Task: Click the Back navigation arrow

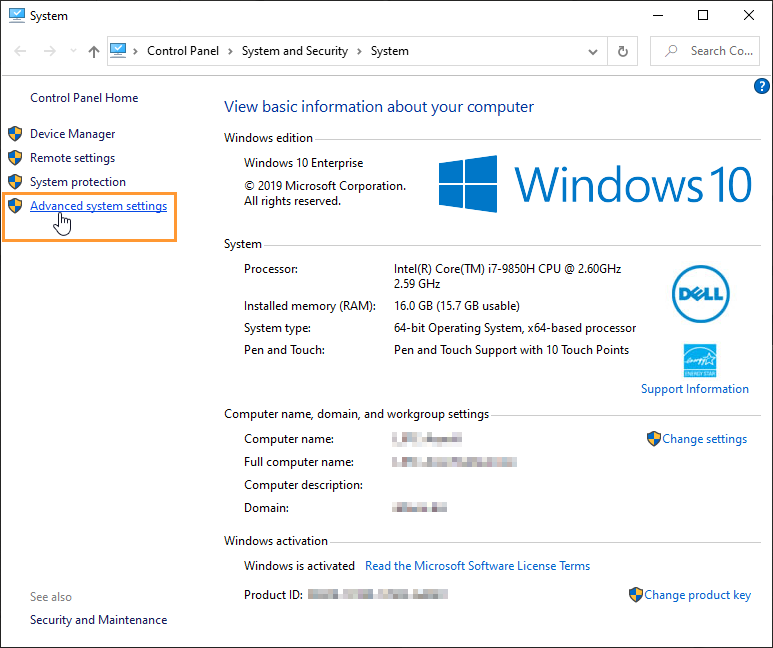Action: [22, 51]
